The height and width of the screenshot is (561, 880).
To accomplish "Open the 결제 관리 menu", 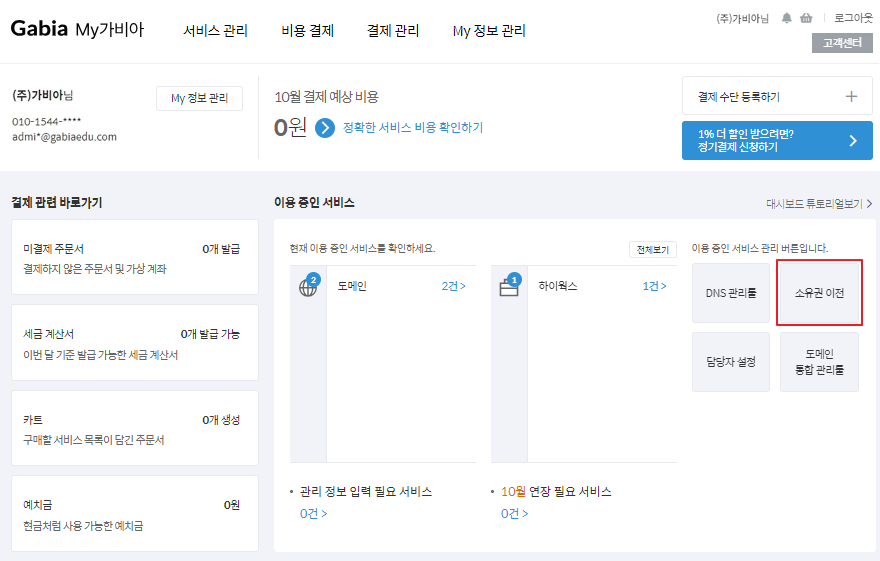I will tap(393, 31).
